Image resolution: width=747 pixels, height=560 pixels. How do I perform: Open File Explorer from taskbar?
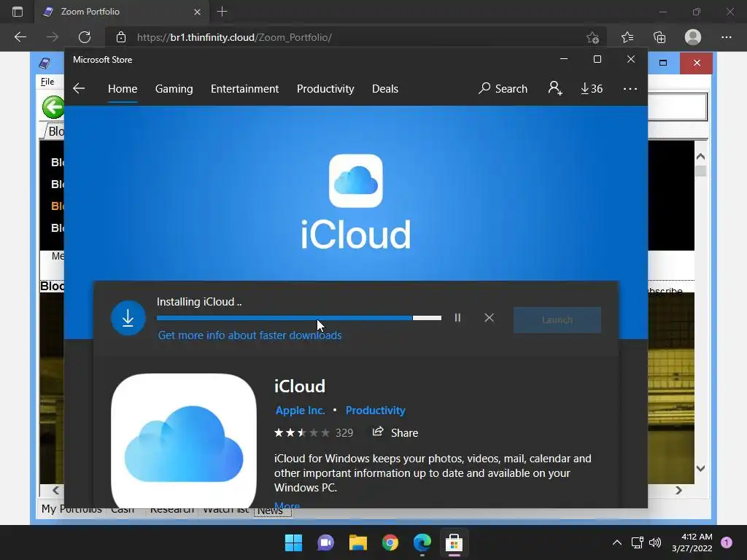pyautogui.click(x=357, y=542)
